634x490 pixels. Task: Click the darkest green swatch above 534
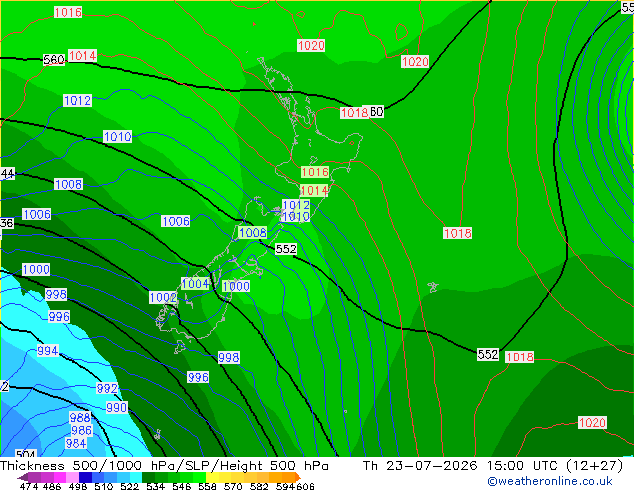[x=148, y=477]
